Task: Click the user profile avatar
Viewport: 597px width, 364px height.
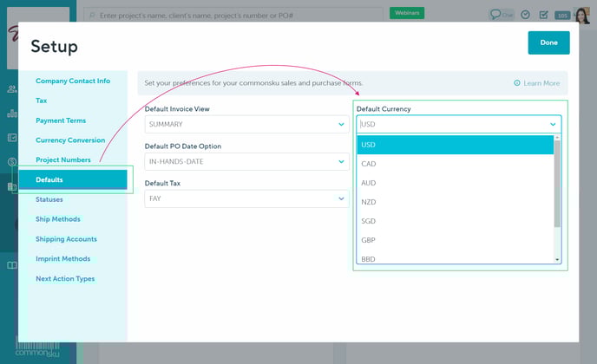Action: (x=582, y=15)
